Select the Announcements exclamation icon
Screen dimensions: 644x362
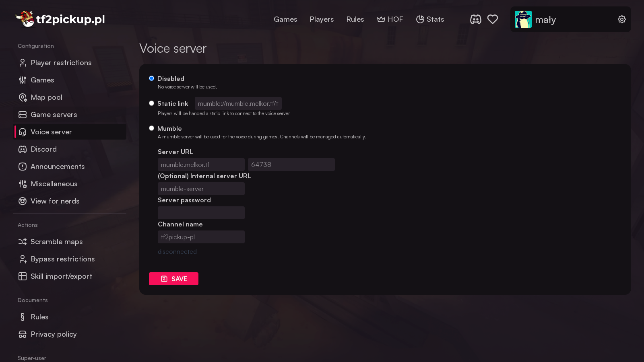pyautogui.click(x=23, y=166)
